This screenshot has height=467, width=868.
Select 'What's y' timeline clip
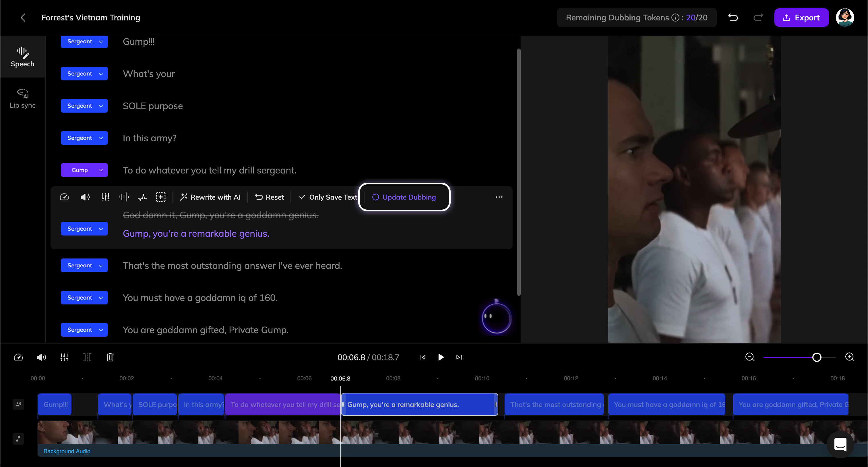(115, 404)
